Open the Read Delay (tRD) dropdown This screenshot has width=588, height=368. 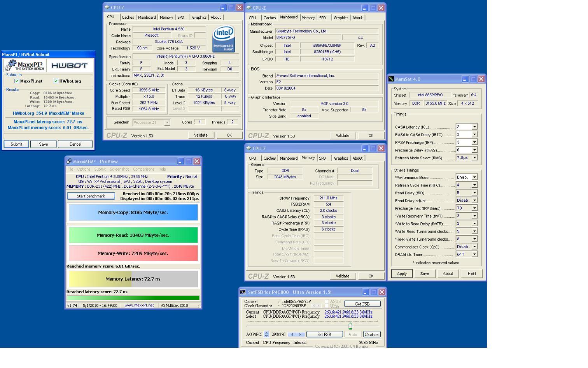pyautogui.click(x=474, y=193)
